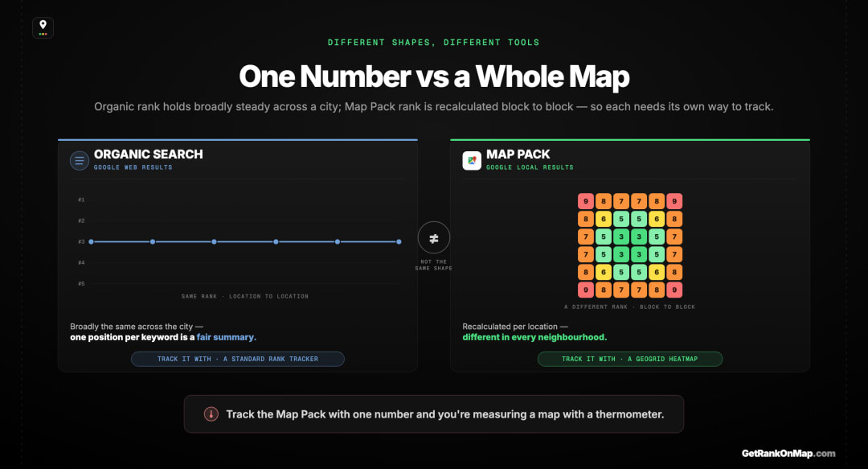Select the 'DIFFERENT SHAPES, DIFFERENT TOOLS' tagline
The width and height of the screenshot is (868, 469).
coord(433,42)
